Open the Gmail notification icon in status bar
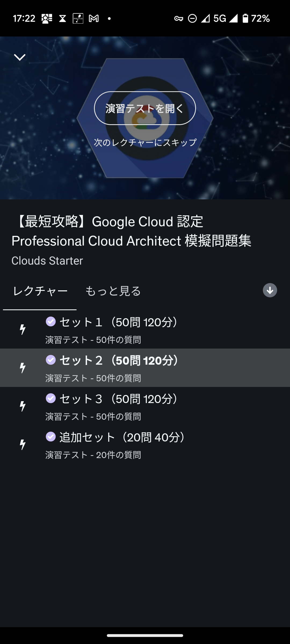The height and width of the screenshot is (644, 290). (x=94, y=19)
